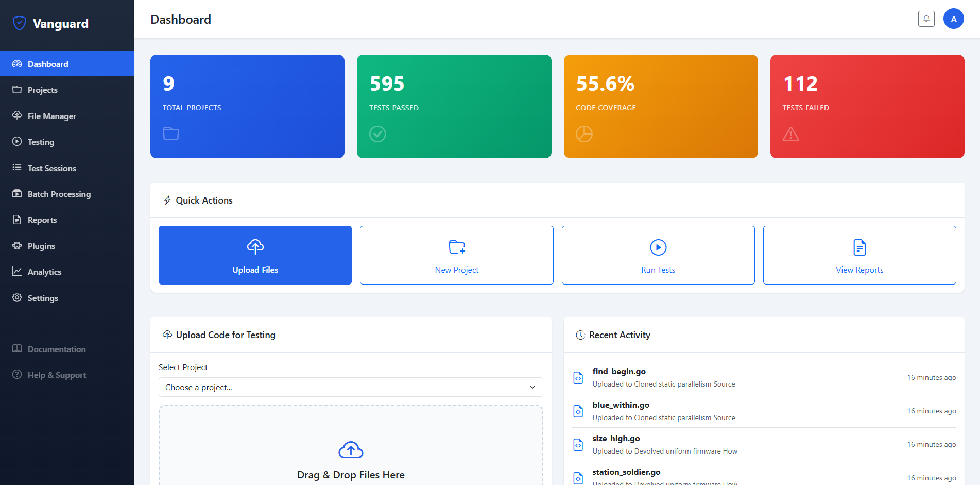This screenshot has height=485, width=980.
Task: Click the cloud upload icon in drop zone
Action: [x=351, y=450]
